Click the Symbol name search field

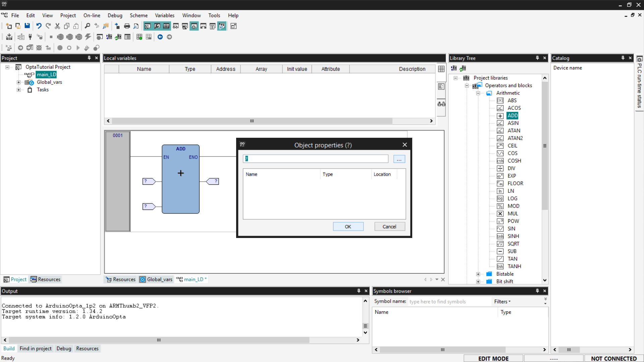click(x=449, y=302)
